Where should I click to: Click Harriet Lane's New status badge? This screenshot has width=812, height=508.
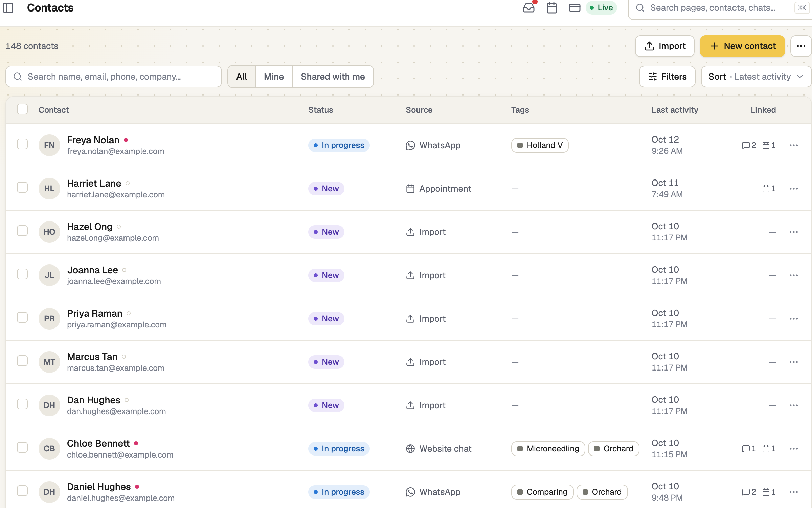click(326, 189)
